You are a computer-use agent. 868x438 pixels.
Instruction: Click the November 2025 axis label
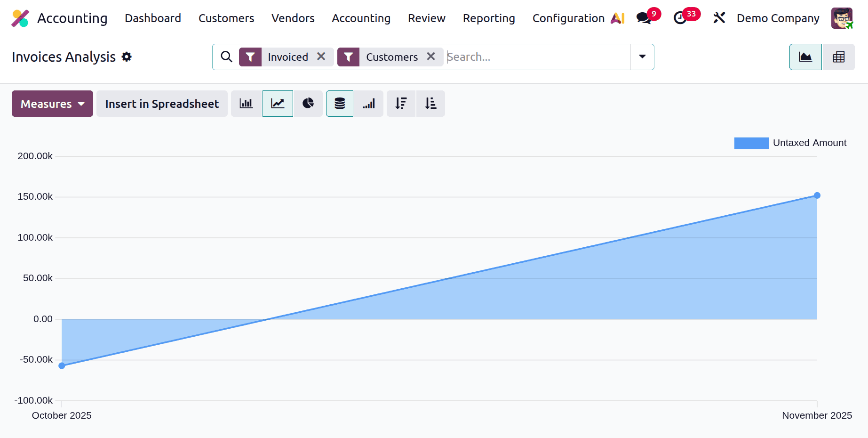tap(817, 415)
